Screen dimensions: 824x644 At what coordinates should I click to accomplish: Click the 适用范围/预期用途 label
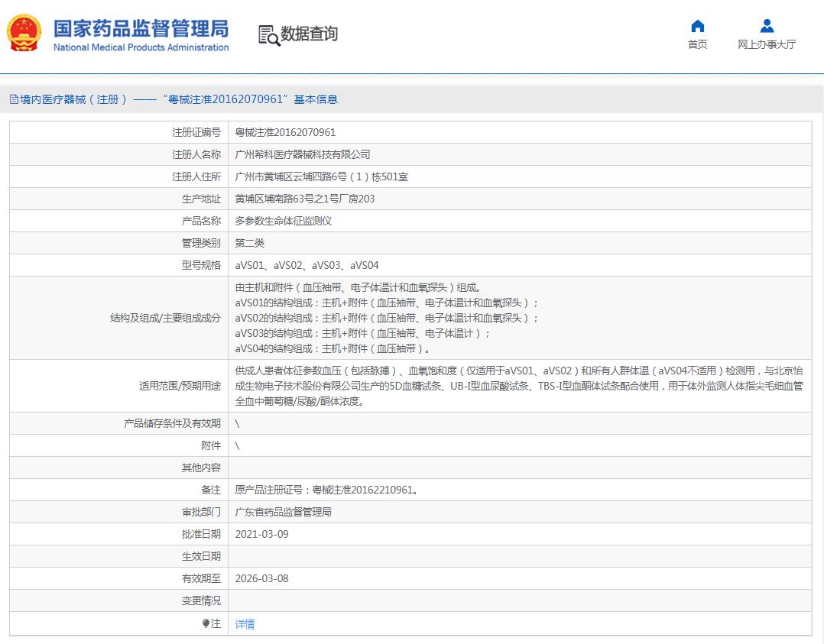pyautogui.click(x=180, y=386)
